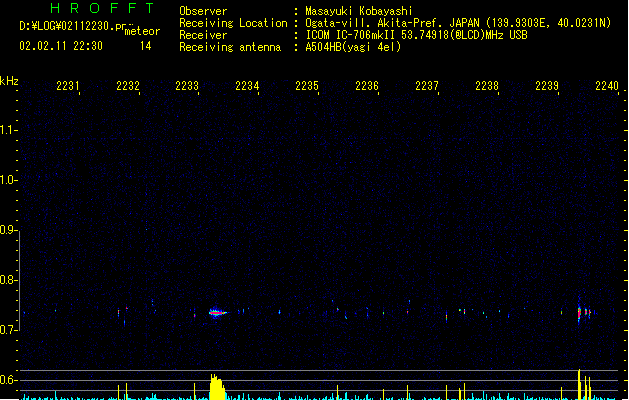Click the strong echo cluster near 2240
Screen dimensions: 629x400
point(584,311)
